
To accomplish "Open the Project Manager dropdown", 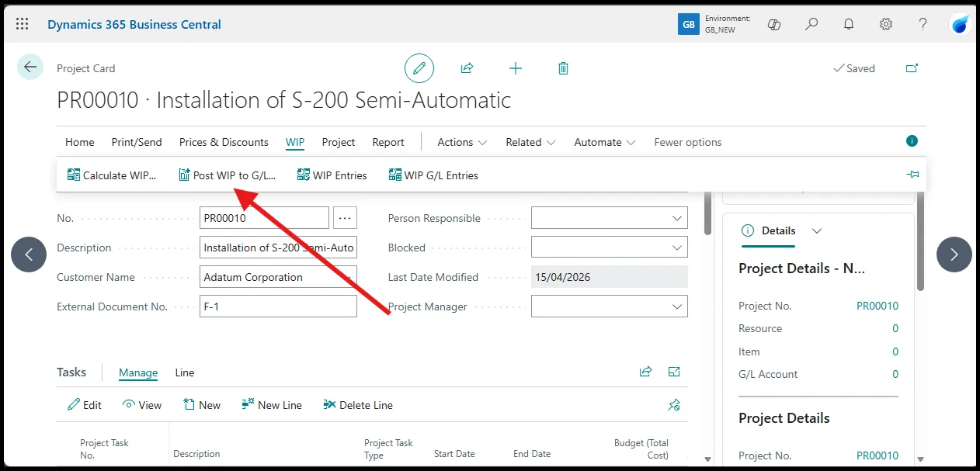I will 610,306.
